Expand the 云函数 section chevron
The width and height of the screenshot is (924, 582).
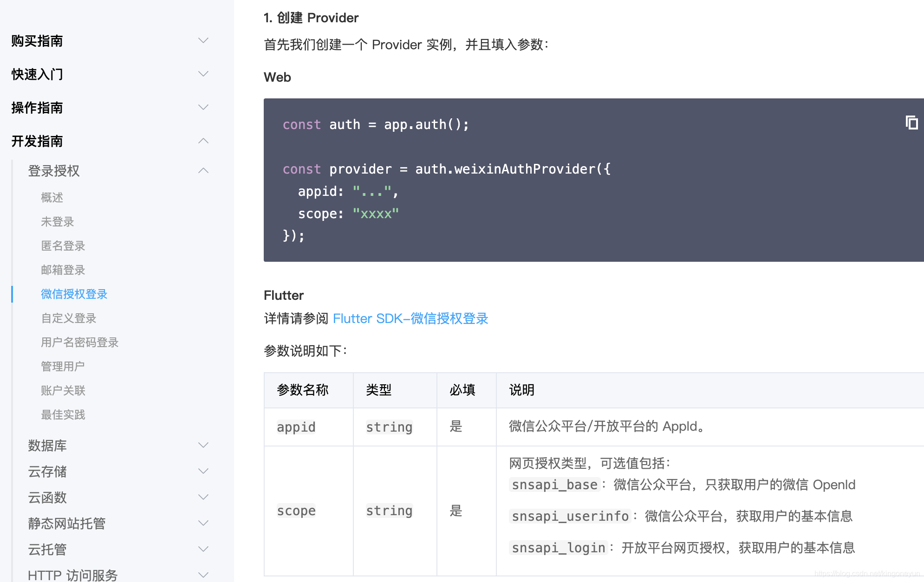(x=203, y=498)
